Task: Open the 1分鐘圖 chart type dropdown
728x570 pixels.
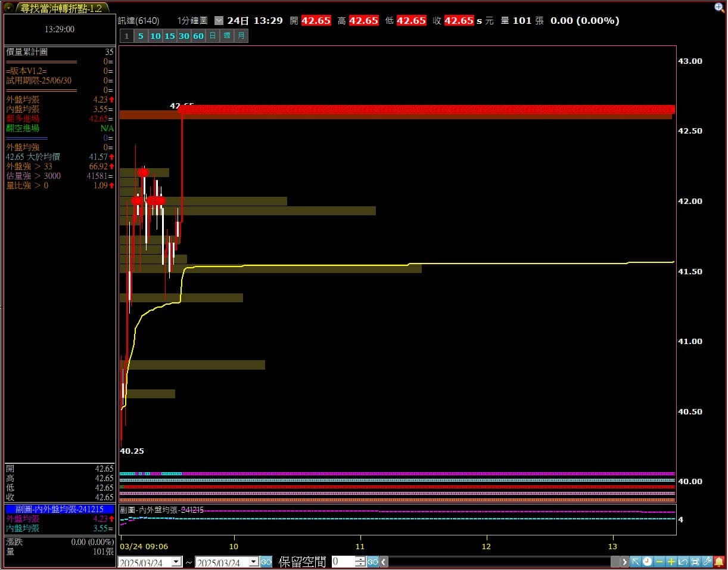Action: tap(218, 20)
